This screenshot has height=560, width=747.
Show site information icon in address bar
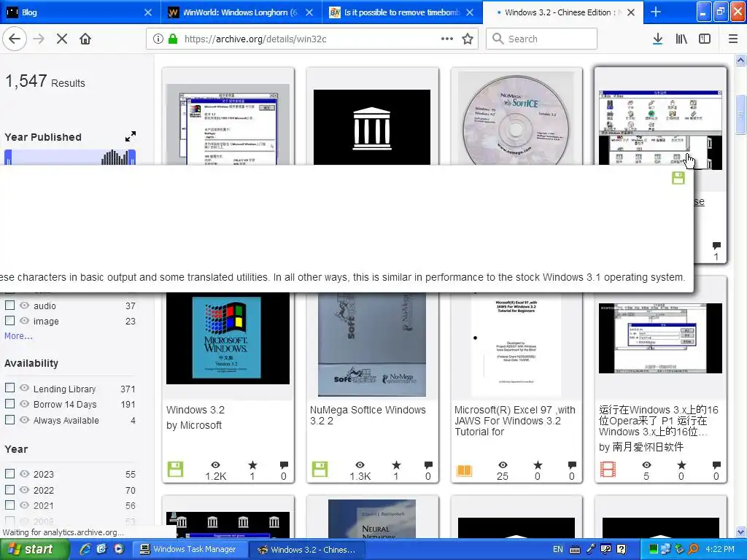tap(158, 39)
